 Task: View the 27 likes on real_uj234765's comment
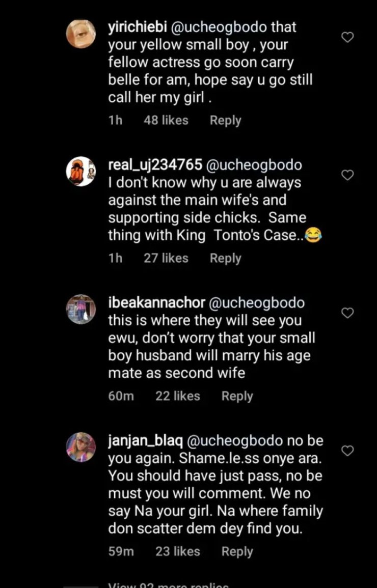point(166,258)
